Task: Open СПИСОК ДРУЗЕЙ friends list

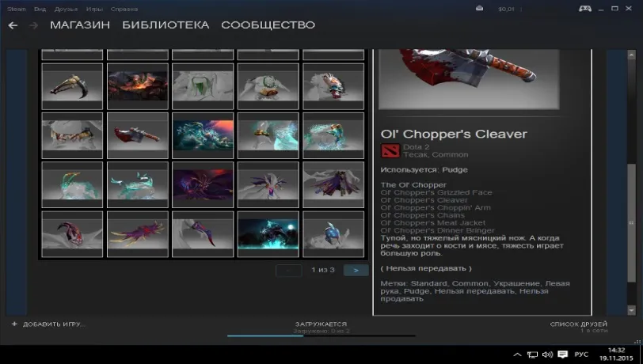Action: pos(579,324)
